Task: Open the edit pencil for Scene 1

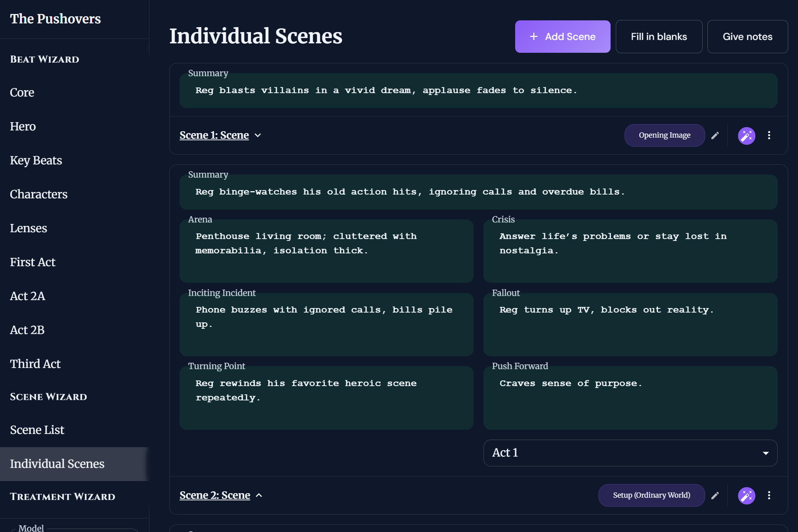Action: click(715, 135)
